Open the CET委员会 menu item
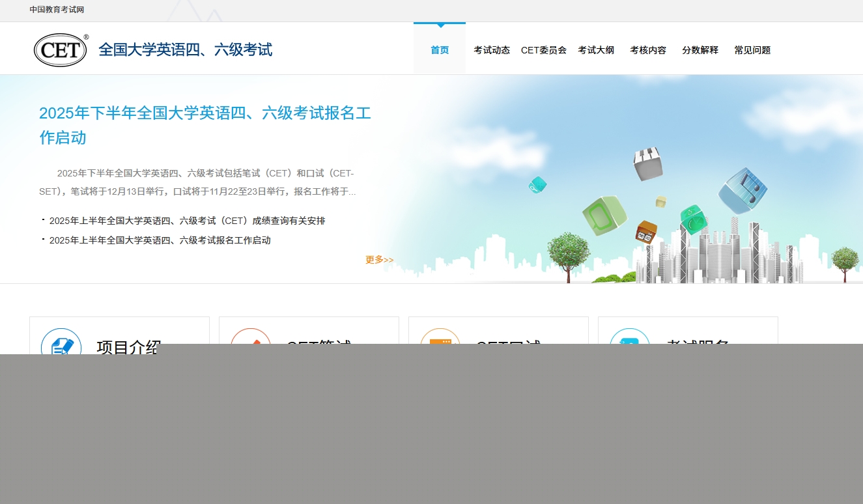The height and width of the screenshot is (504, 863). point(544,50)
